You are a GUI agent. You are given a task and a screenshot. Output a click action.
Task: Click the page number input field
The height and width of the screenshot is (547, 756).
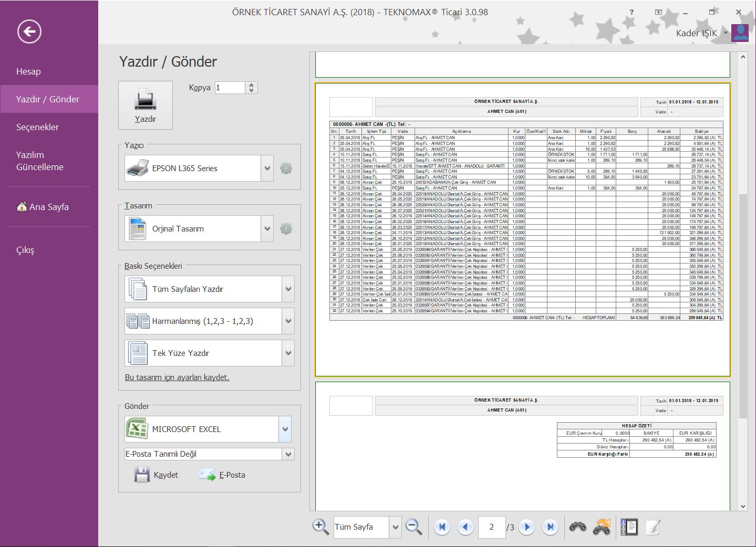[x=491, y=527]
